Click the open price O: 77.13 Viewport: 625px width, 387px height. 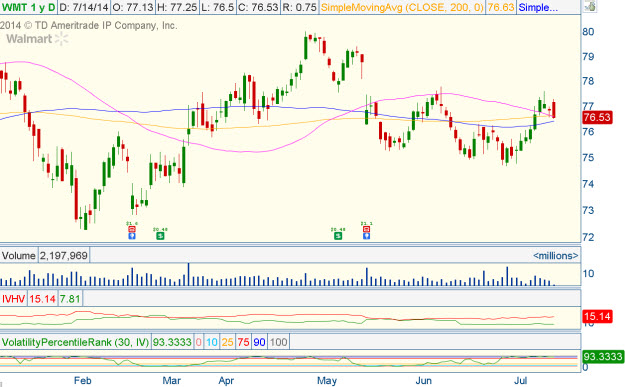(x=132, y=7)
